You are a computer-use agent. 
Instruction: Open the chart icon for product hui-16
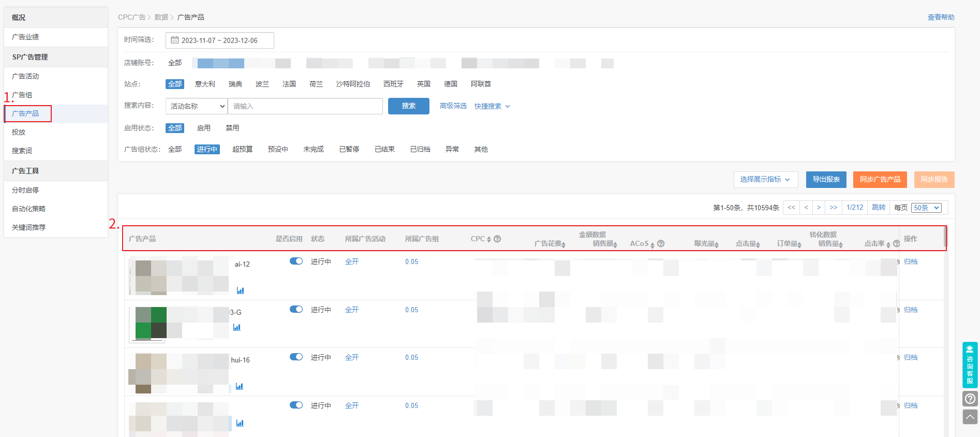coord(239,386)
